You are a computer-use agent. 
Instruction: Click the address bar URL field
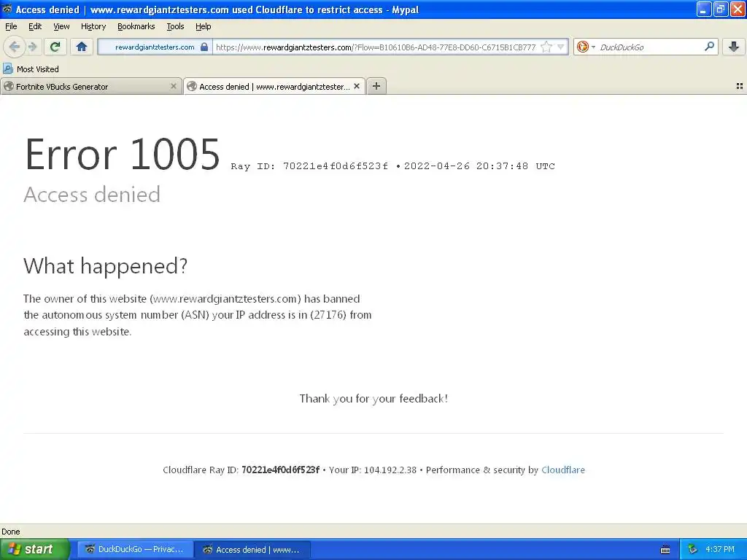pos(376,47)
